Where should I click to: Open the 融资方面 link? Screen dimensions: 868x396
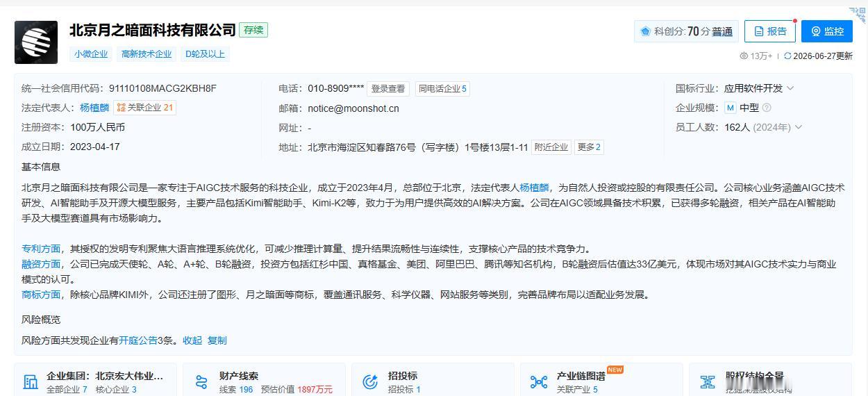pyautogui.click(x=41, y=264)
